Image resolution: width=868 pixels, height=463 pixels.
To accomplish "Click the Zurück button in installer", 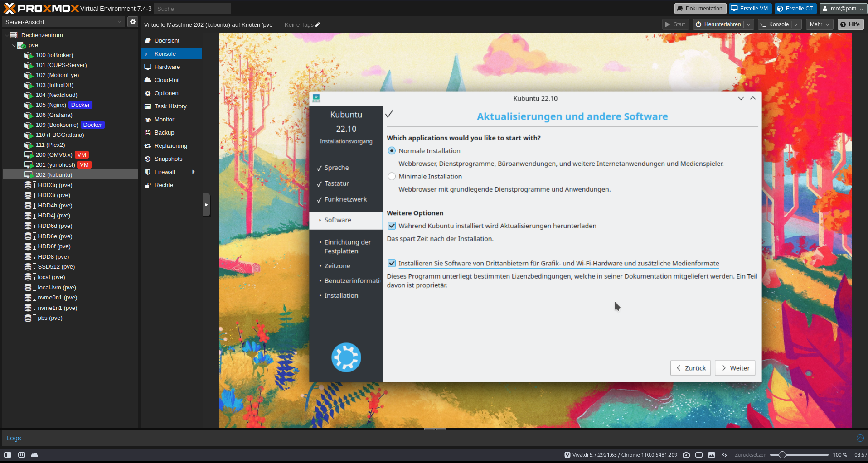I will 691,368.
